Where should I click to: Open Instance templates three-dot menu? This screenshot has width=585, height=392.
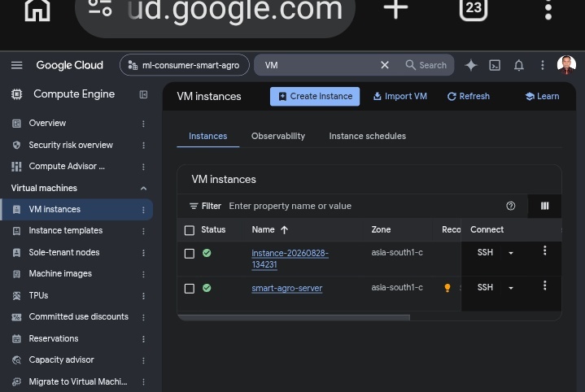143,231
